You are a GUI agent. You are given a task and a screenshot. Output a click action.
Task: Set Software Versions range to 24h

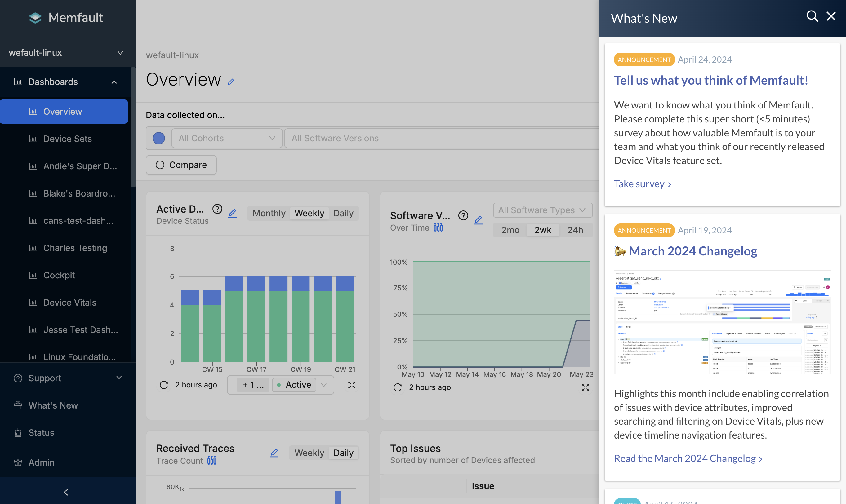click(x=575, y=230)
